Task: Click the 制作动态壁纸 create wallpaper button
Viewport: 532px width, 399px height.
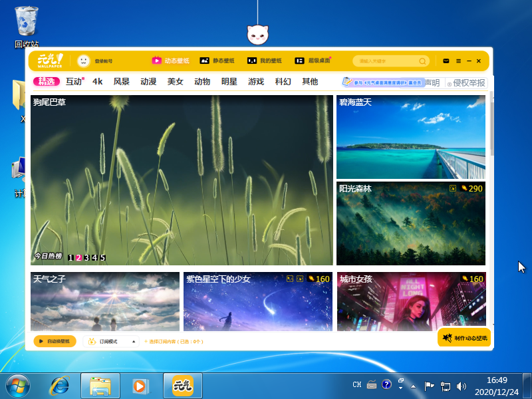Action: [464, 338]
